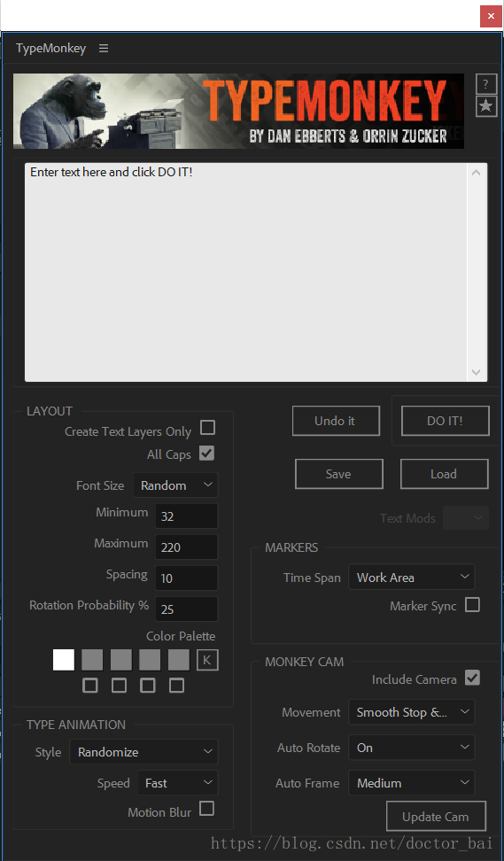
Task: Click the Load button
Action: tap(444, 474)
